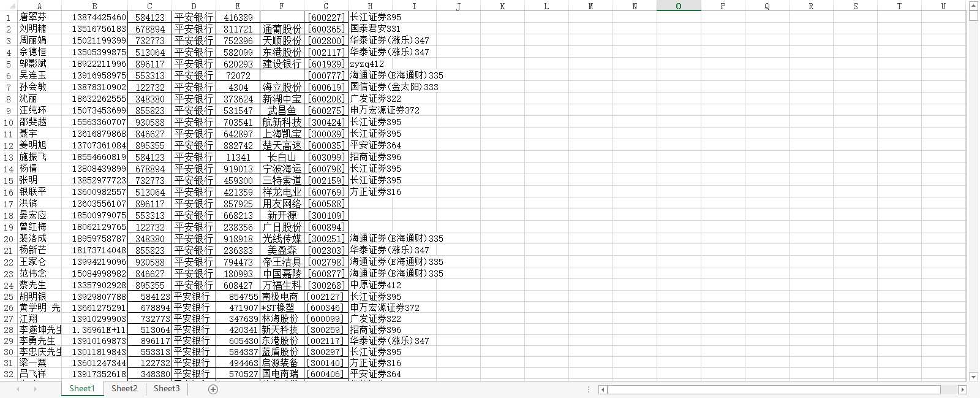Click the vertical scrollbar down arrow
The image size is (980, 398).
point(974,377)
